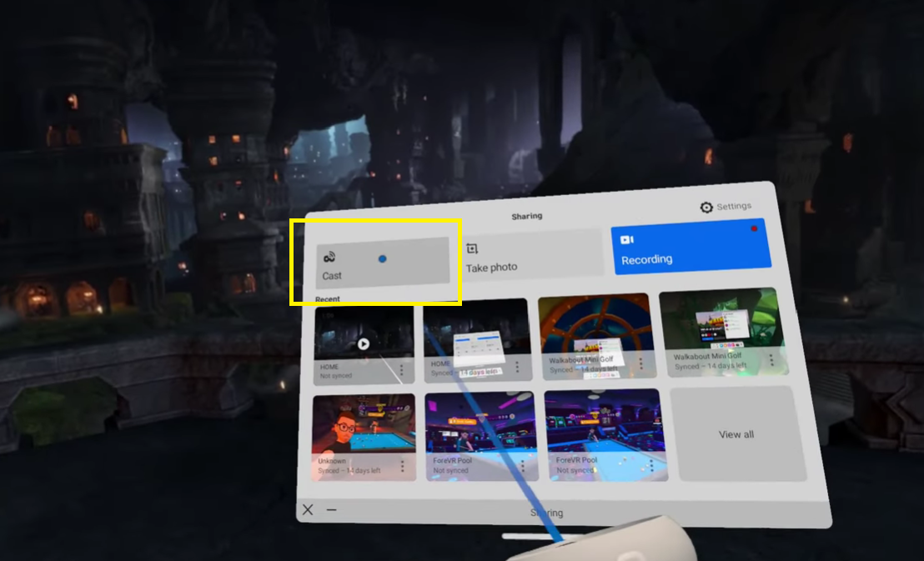Image resolution: width=924 pixels, height=561 pixels.
Task: Open the HOME Synced capture thumbnail
Action: point(477,339)
